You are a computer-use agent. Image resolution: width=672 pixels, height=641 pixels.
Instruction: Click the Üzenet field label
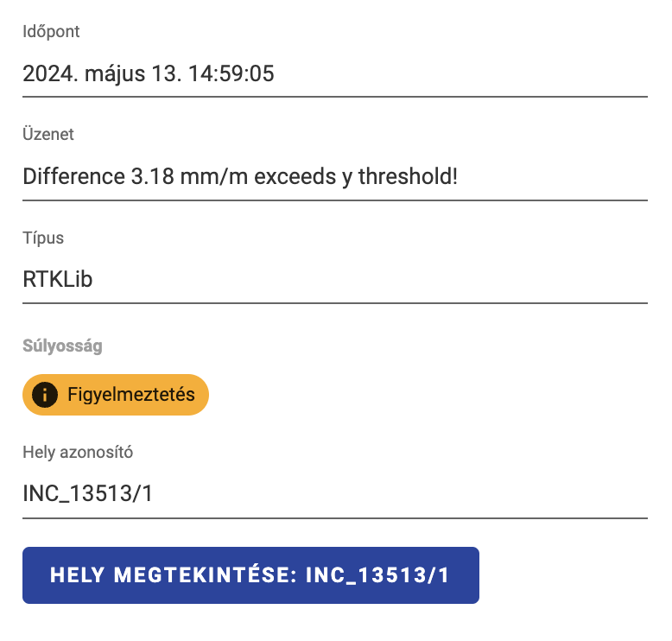(48, 135)
